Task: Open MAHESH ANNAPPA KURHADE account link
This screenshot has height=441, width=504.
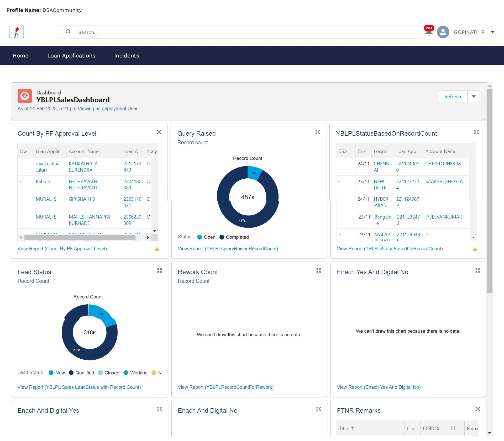Action: tap(90, 220)
